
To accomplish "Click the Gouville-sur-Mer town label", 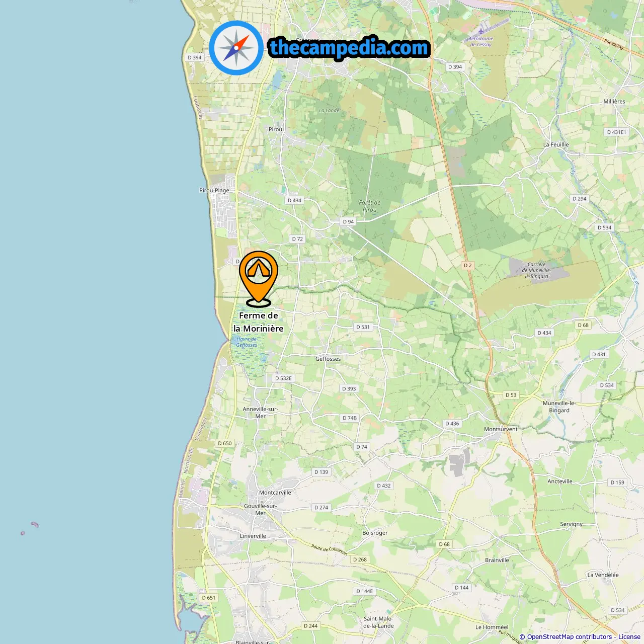I will [x=260, y=510].
